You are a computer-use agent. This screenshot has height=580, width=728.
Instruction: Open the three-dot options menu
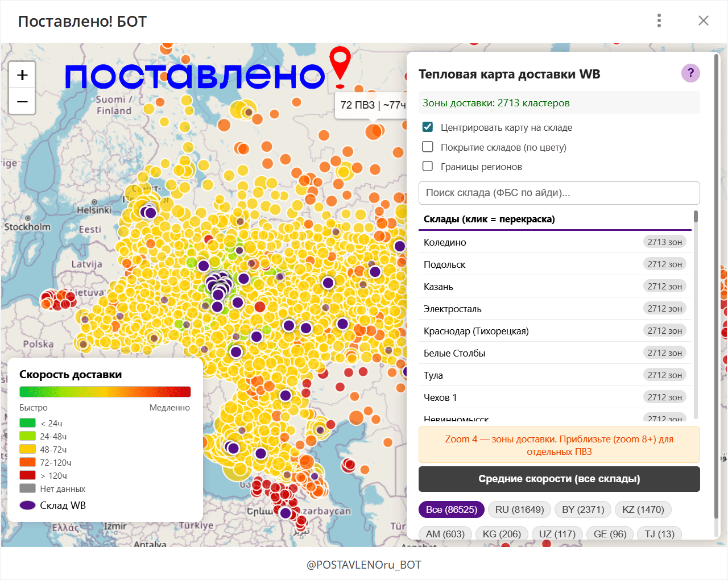(659, 21)
